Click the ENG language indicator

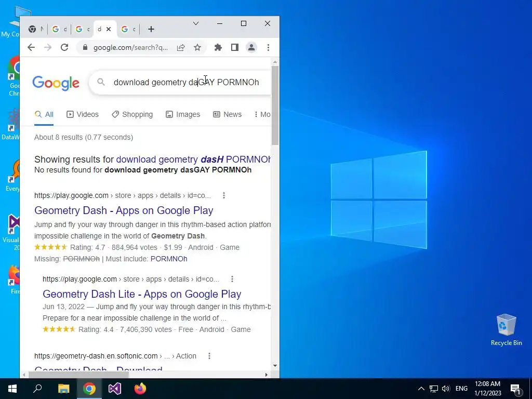[461, 389]
